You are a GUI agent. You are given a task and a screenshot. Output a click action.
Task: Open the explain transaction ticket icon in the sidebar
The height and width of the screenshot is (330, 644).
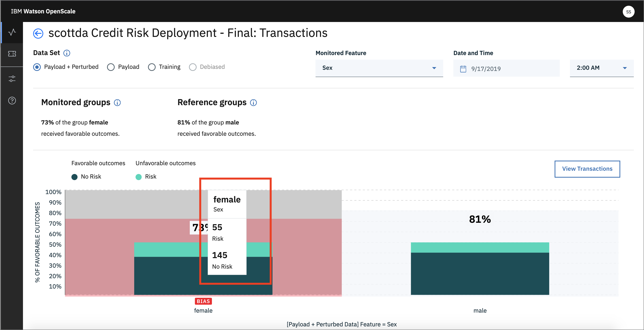(12, 54)
